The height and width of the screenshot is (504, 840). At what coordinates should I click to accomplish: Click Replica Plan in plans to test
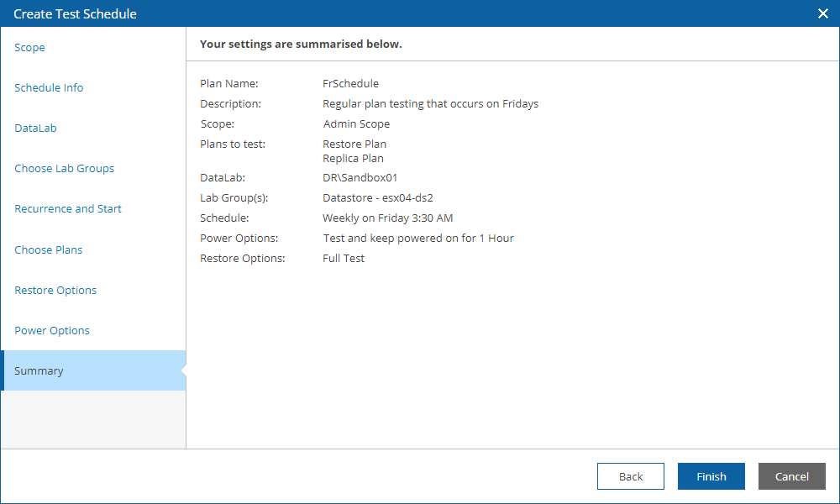(x=353, y=159)
